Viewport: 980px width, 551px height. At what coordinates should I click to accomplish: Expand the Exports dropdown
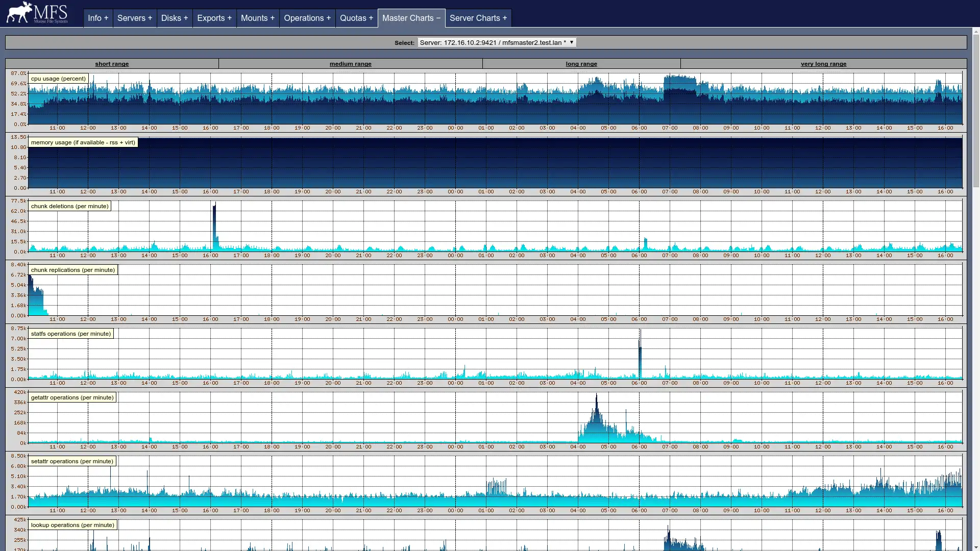(214, 18)
